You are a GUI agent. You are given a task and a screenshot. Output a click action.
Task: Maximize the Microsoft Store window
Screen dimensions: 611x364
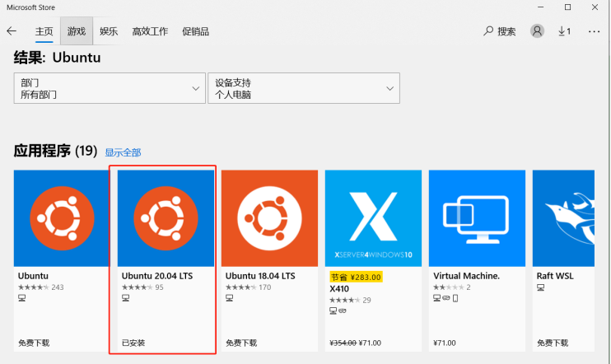coord(567,7)
